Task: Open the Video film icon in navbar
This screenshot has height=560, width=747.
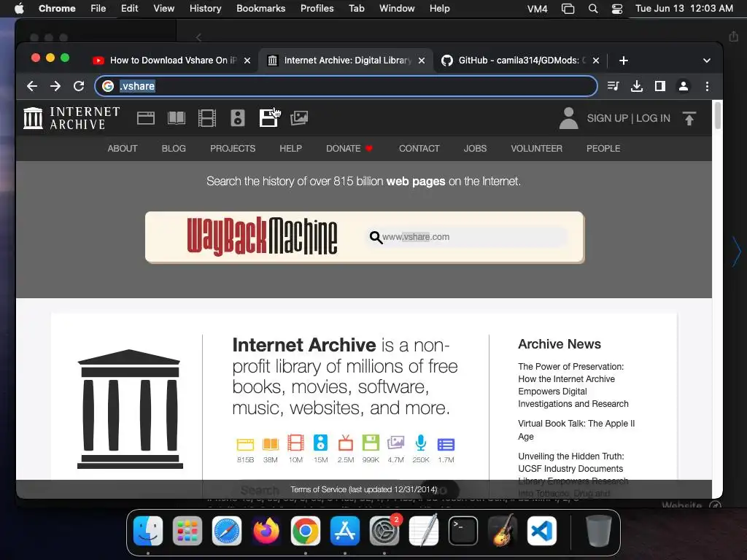Action: coord(206,117)
